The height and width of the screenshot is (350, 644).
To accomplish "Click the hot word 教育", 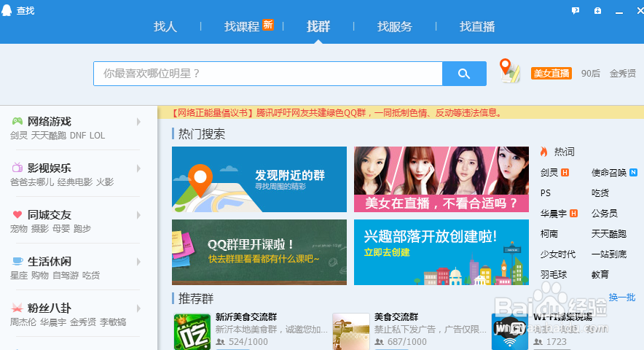I will pyautogui.click(x=600, y=274).
